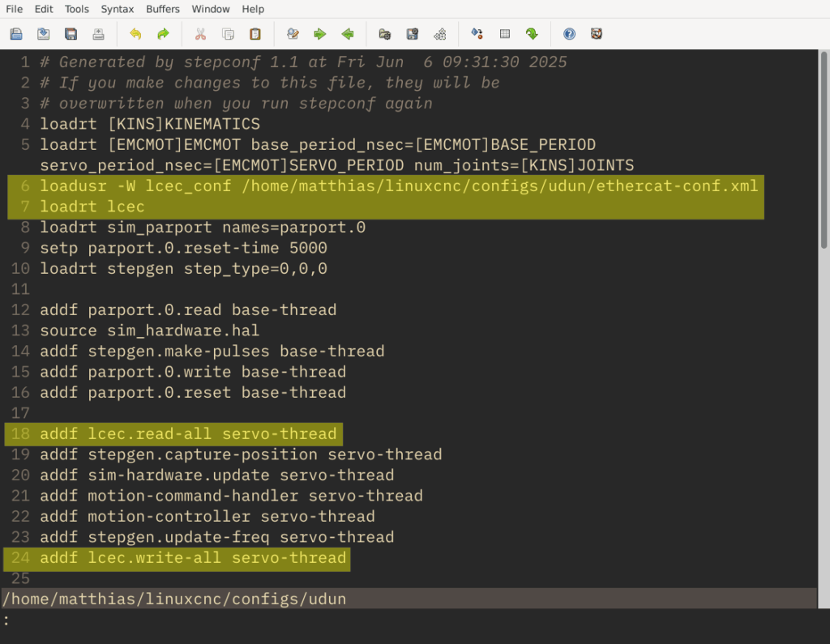
Task: Click 'addf stepgen.make-pulses base-thread' line
Action: click(x=212, y=351)
